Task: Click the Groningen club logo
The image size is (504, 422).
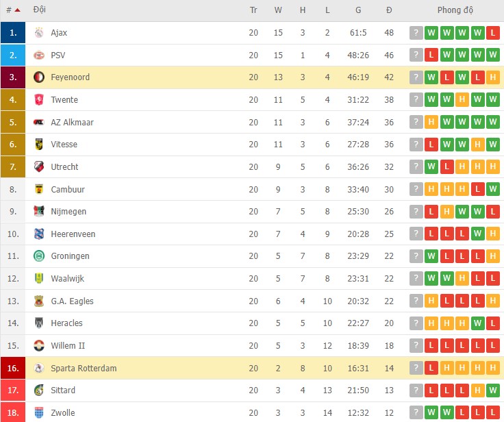Action: click(x=39, y=256)
